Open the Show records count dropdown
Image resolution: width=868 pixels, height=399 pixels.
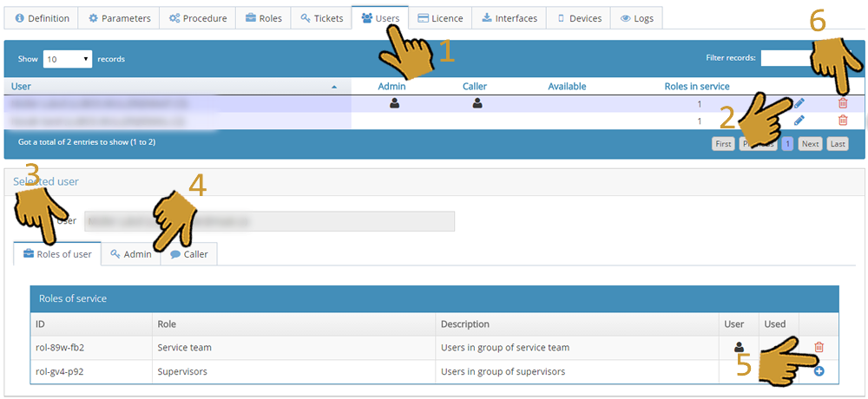pyautogui.click(x=68, y=59)
